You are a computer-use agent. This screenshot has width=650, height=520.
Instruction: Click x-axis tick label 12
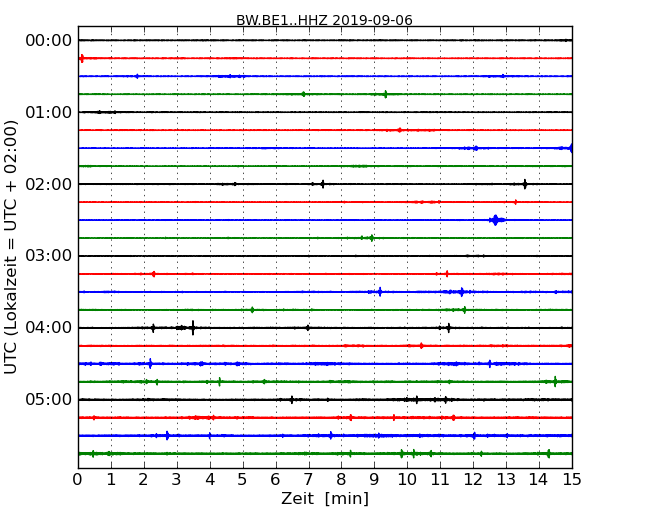click(473, 480)
